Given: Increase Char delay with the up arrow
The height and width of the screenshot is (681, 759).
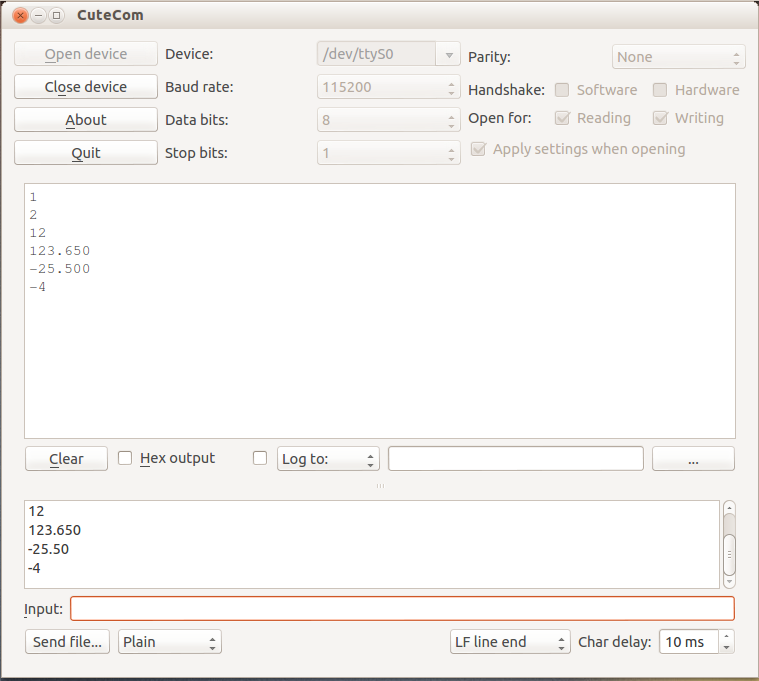Looking at the screenshot, I should pos(726,636).
